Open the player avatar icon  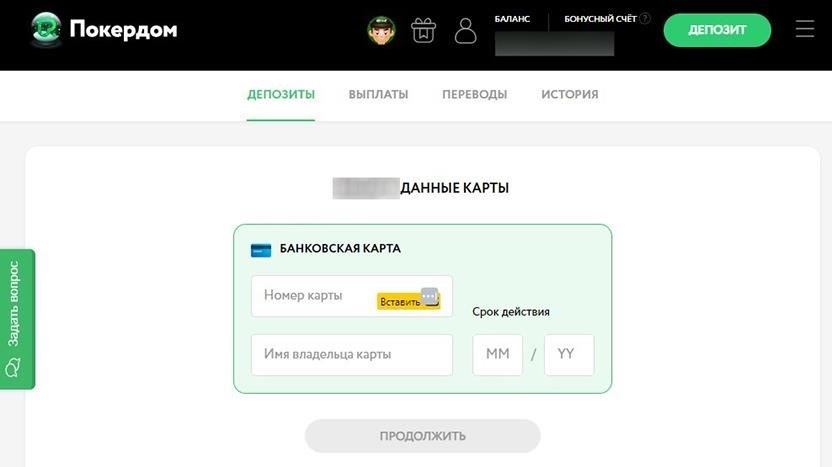[382, 30]
